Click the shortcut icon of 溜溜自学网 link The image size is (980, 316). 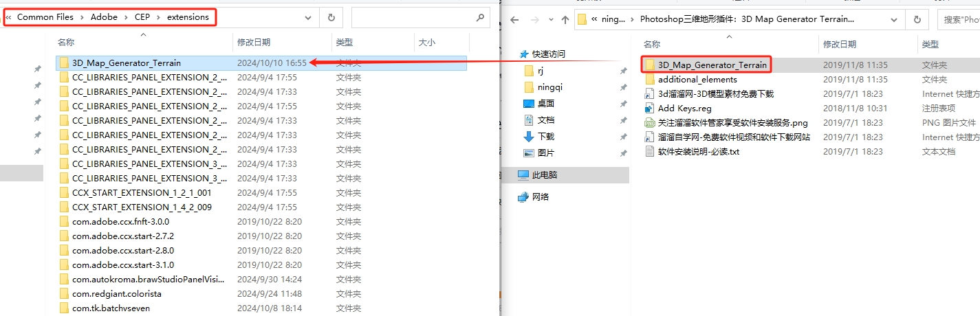[x=649, y=137]
